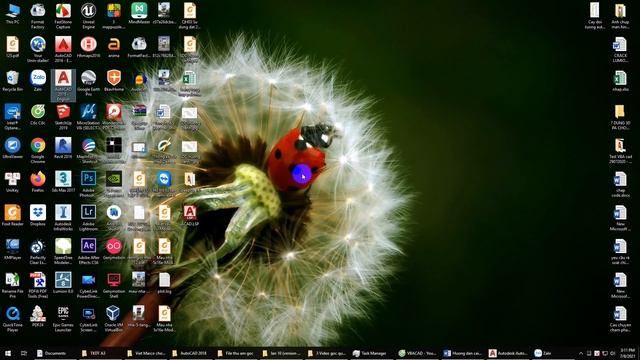
Task: Open the 7 DUNG 3D PA CHO folder
Action: tap(620, 117)
